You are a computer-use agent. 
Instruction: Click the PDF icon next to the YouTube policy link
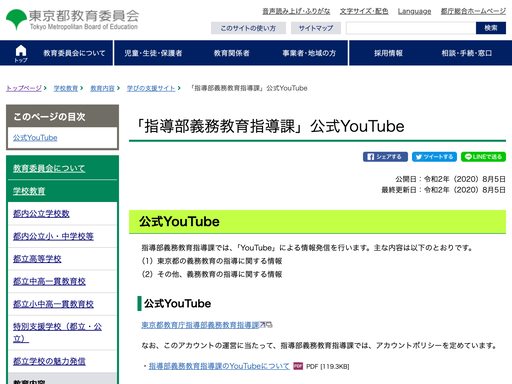[298, 366]
